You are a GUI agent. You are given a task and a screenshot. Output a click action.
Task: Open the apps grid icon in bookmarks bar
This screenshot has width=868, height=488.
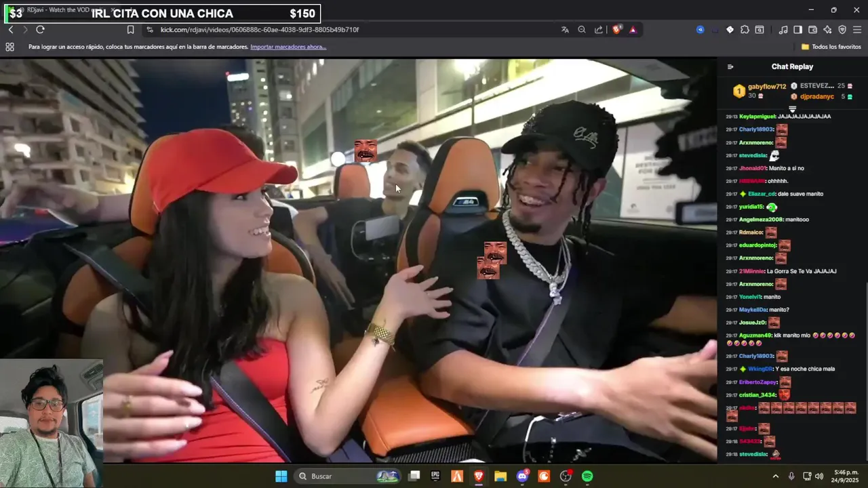9,47
